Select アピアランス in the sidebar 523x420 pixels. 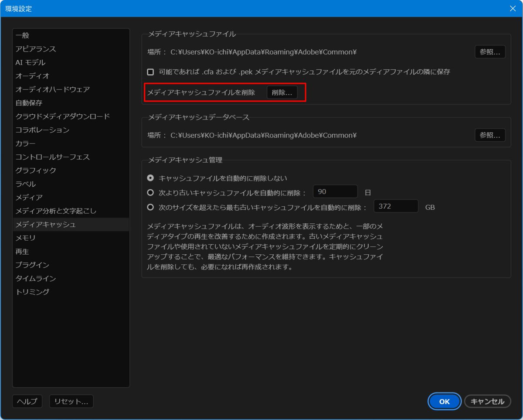click(x=31, y=49)
